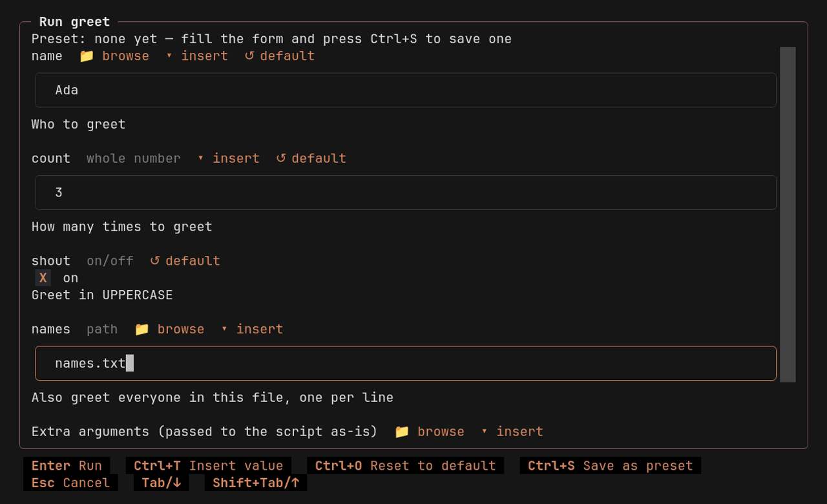Open the insert dropdown for name
Image resolution: width=827 pixels, height=504 pixels.
pyautogui.click(x=197, y=56)
